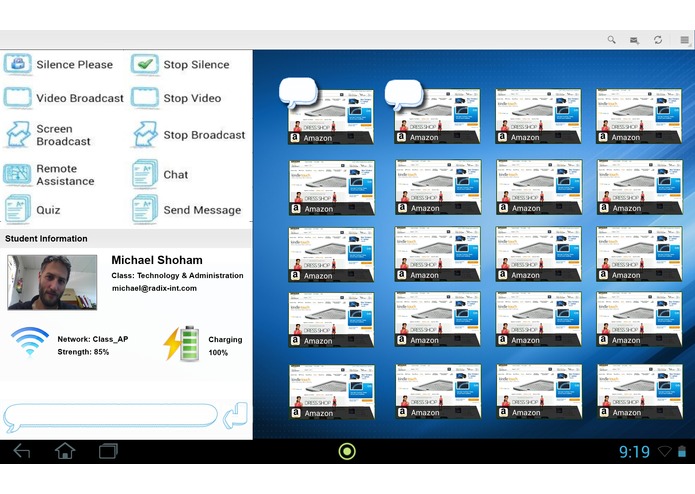The height and width of the screenshot is (494, 695).
Task: Click the Stop Broadcast label
Action: point(204,135)
